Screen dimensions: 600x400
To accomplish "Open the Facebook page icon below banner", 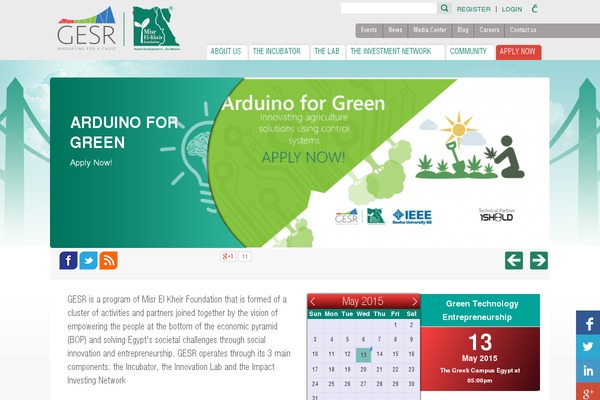I will tap(68, 261).
